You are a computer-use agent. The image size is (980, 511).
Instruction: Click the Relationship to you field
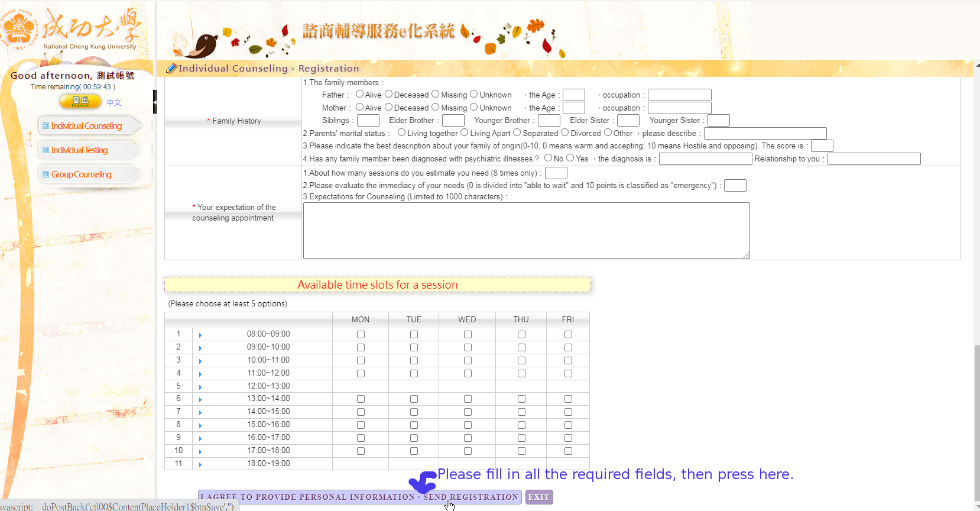pyautogui.click(x=874, y=159)
